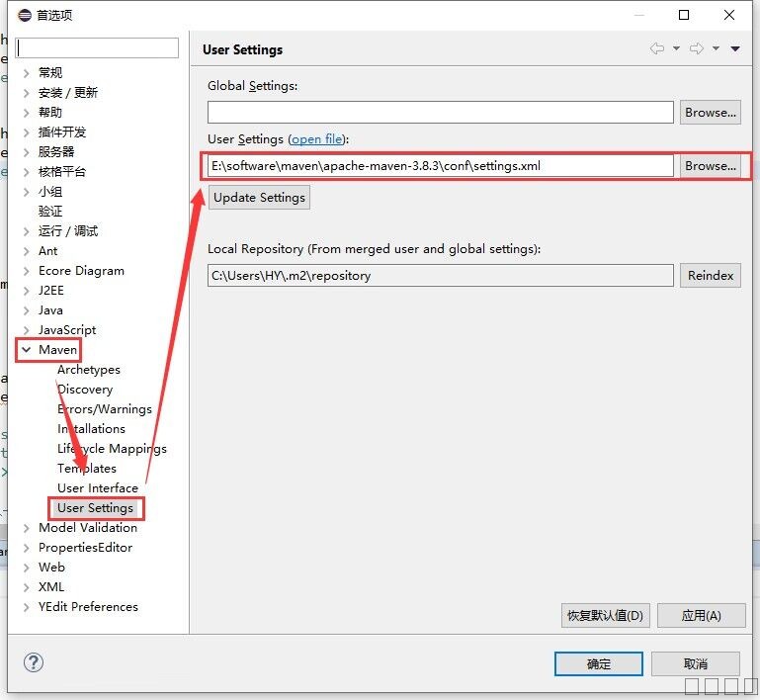Collapse the Maven tree node

point(26,350)
